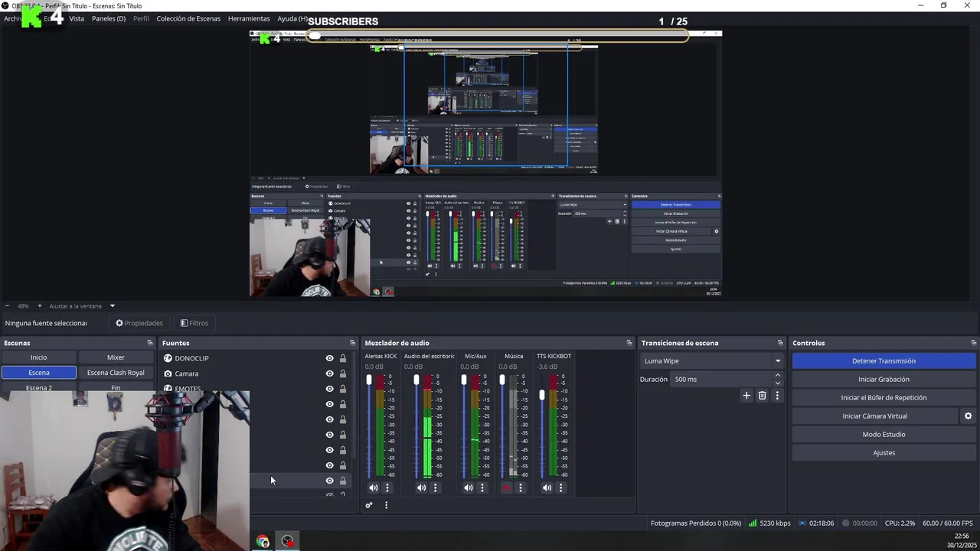Click Detener Transmisión button
This screenshot has width=980, height=551.
884,361
